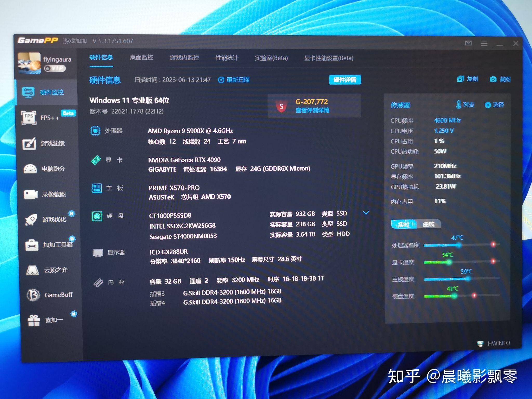Open 游戏优化 rocket icon
Image resolution: width=532 pixels, height=399 pixels.
(31, 220)
